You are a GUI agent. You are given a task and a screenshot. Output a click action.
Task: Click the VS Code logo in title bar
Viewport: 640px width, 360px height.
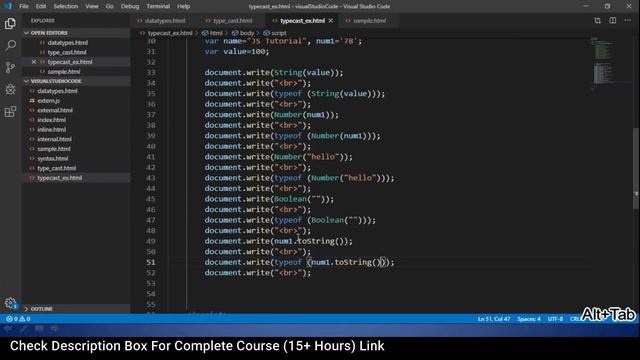8,6
